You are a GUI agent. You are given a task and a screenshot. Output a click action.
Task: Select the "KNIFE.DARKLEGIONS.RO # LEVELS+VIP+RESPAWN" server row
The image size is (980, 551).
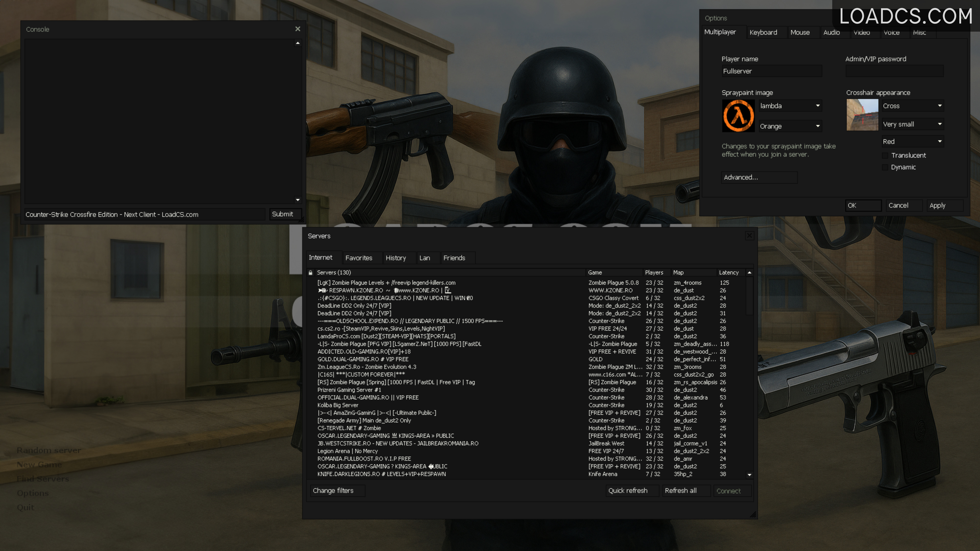(x=526, y=474)
